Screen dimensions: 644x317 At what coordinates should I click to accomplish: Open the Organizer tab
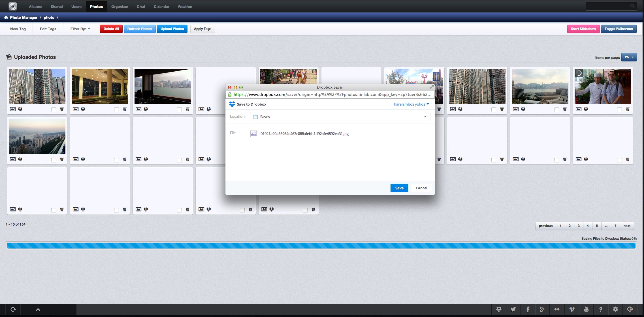coord(120,7)
